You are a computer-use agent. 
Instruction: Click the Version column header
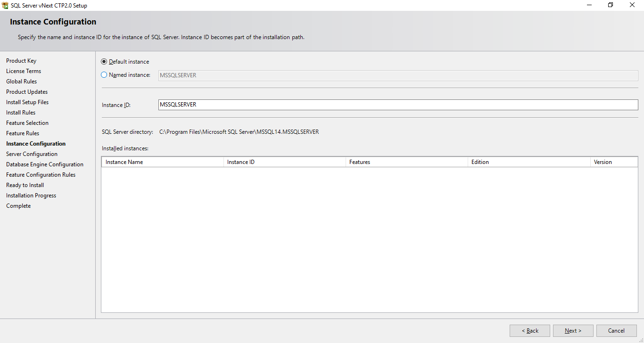coord(614,162)
